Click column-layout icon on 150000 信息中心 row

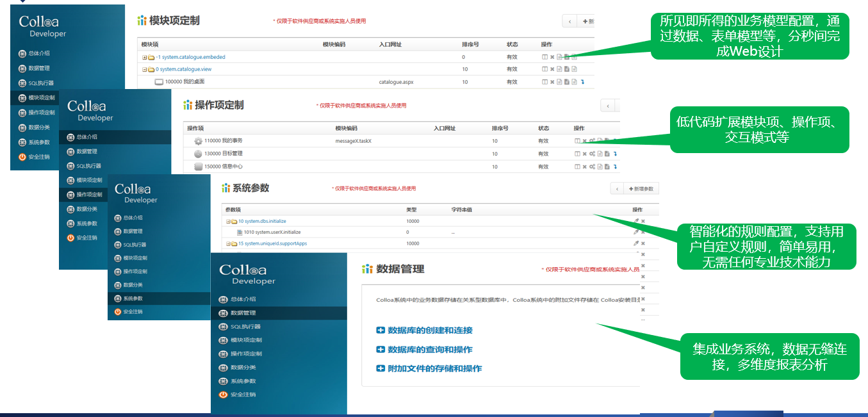[x=578, y=167]
